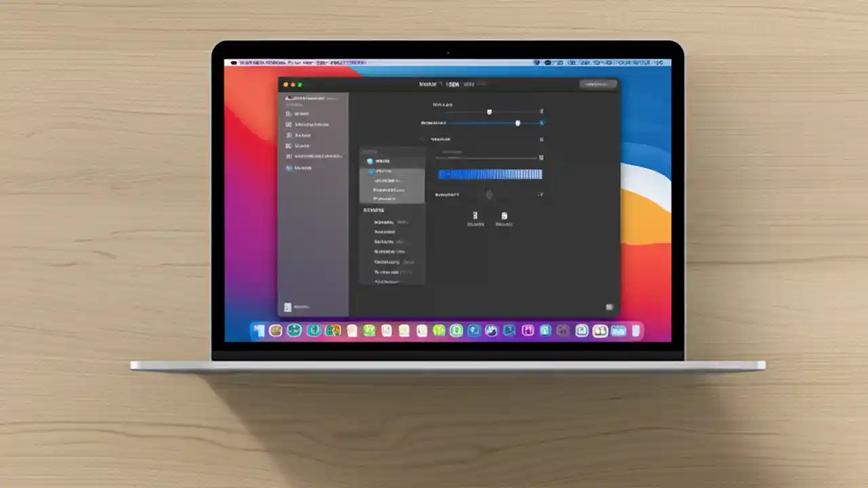The height and width of the screenshot is (488, 868).
Task: Click the help button at the window's bottom-right
Action: click(x=609, y=307)
